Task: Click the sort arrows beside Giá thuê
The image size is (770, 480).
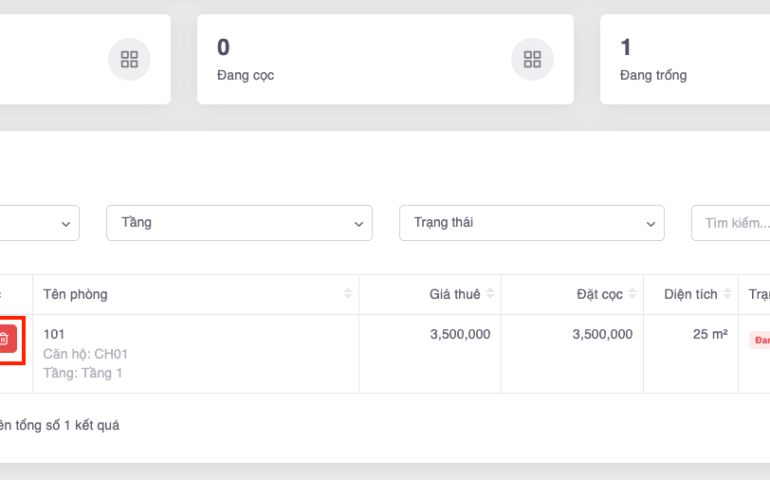Action: click(489, 294)
